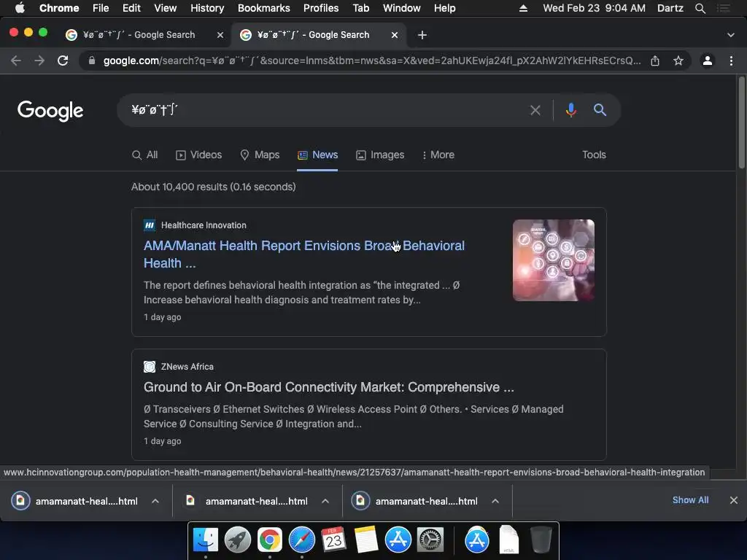747x560 pixels.
Task: Click the Dartz user name in menu bar
Action: tap(670, 8)
